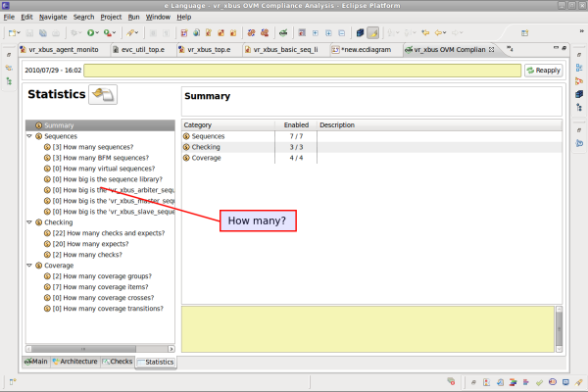The height and width of the screenshot is (392, 588).
Task: Open the Project menu
Action: click(x=111, y=17)
